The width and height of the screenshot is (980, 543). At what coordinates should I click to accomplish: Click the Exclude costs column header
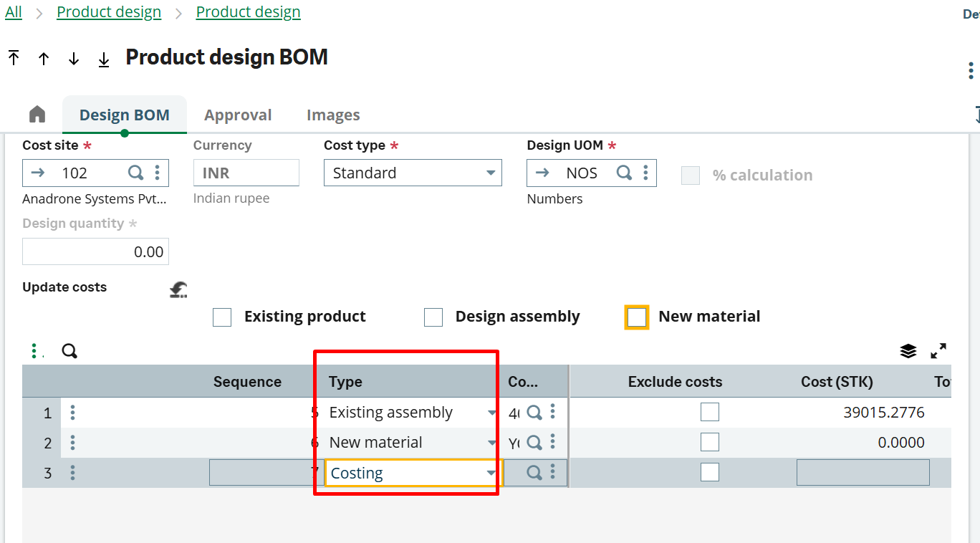point(675,382)
